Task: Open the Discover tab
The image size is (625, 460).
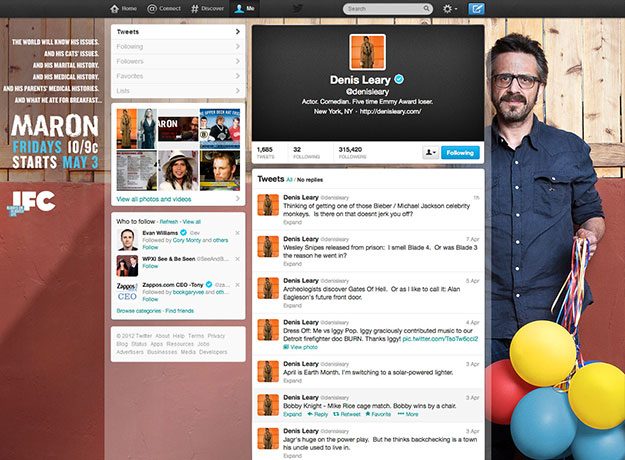Action: pos(207,8)
